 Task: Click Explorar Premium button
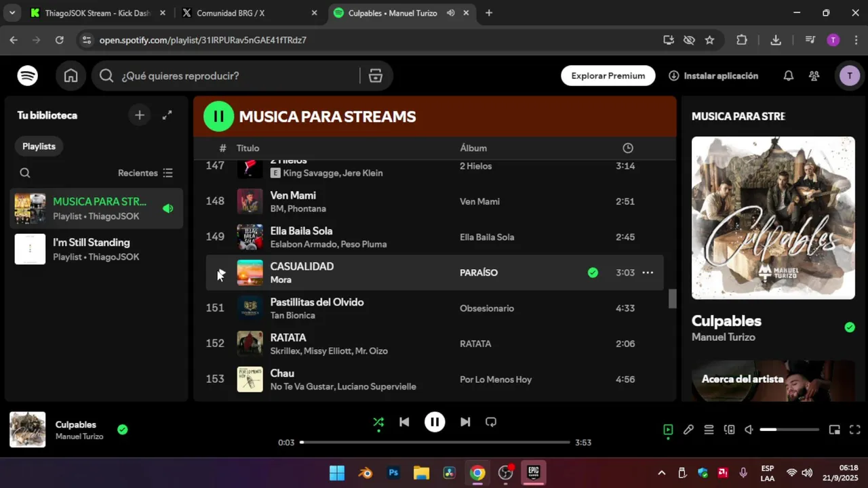608,76
